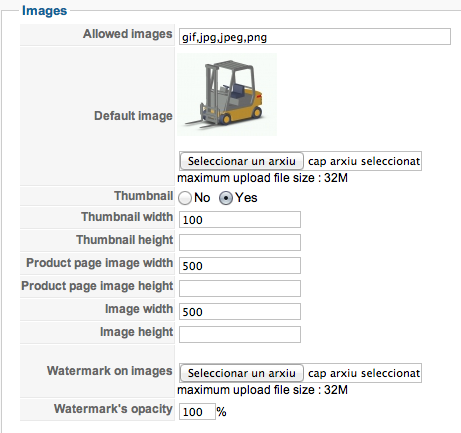Click the Watermark's opacity percentage field
Screen dimensions: 461x433
point(197,412)
